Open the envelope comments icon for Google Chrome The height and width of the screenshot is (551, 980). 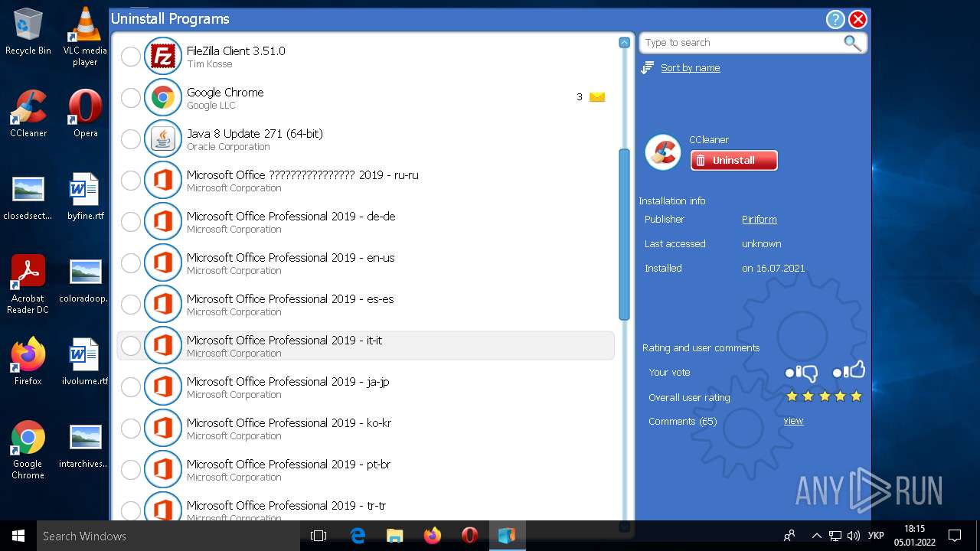click(597, 97)
